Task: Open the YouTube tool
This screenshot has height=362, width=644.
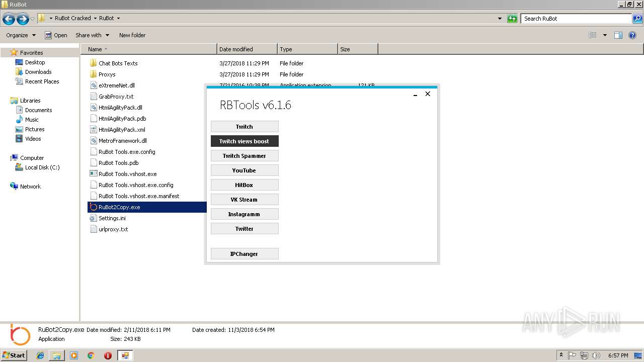Action: (x=245, y=170)
